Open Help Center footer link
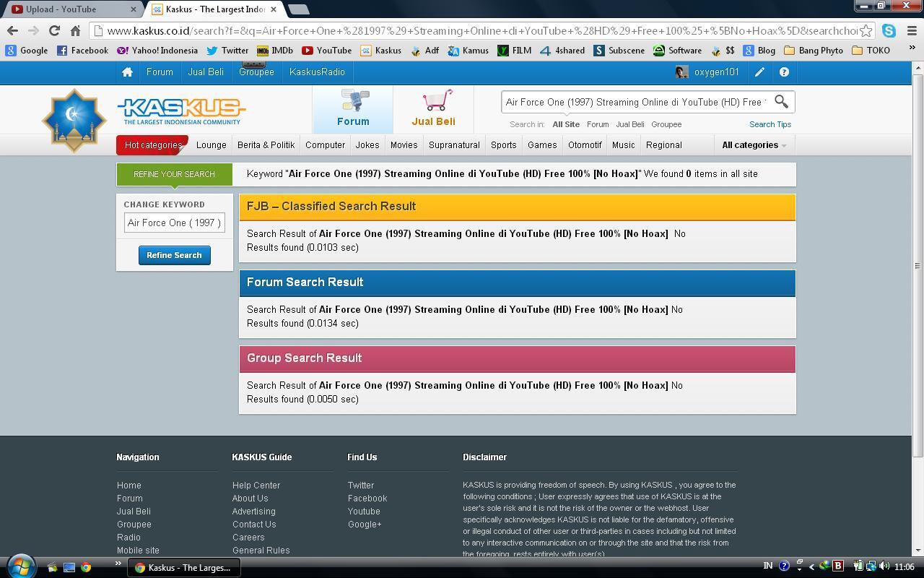 (256, 485)
